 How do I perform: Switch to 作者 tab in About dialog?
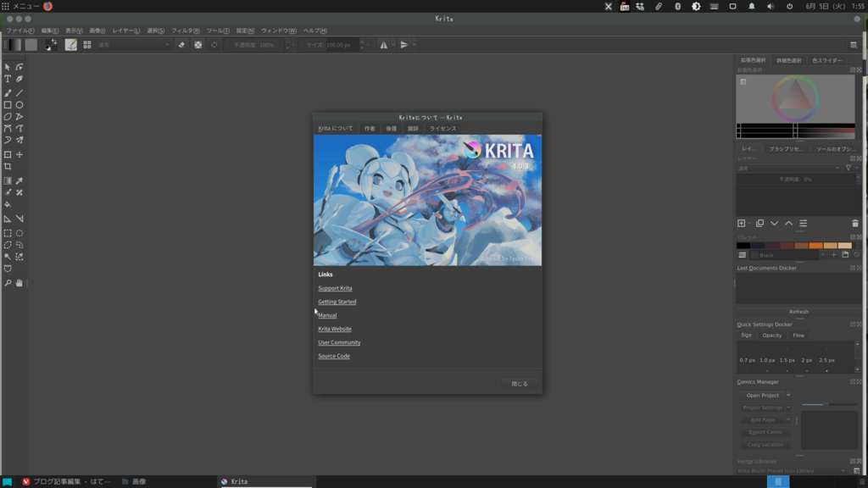point(370,129)
